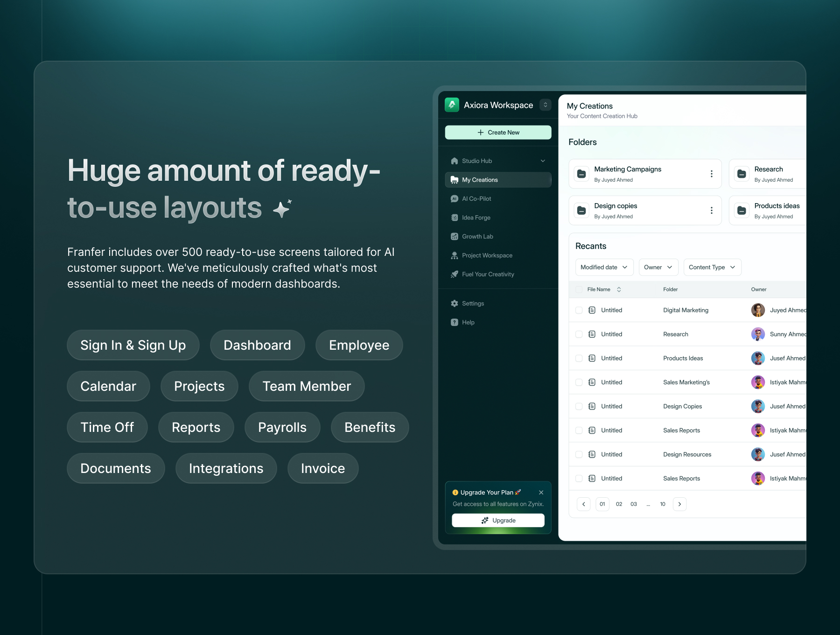Screen dimensions: 840x635
Task: Select page 01 in pagination
Action: pos(602,504)
